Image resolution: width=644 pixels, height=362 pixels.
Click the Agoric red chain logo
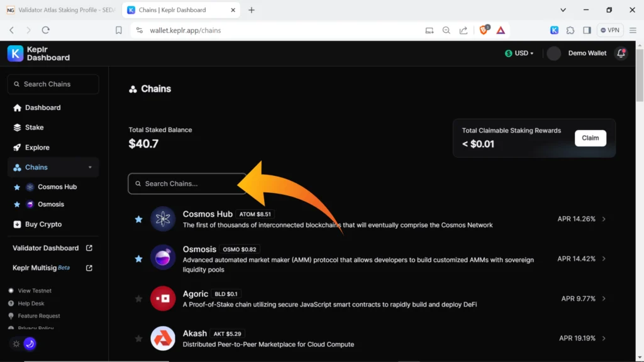(x=163, y=299)
